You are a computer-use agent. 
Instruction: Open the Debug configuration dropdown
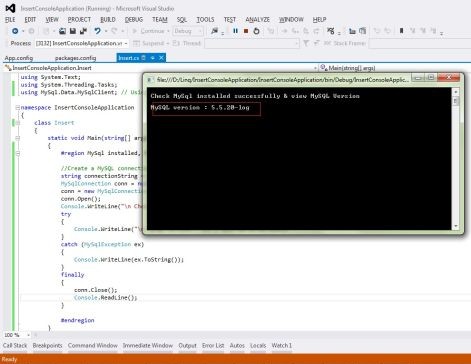[188, 31]
